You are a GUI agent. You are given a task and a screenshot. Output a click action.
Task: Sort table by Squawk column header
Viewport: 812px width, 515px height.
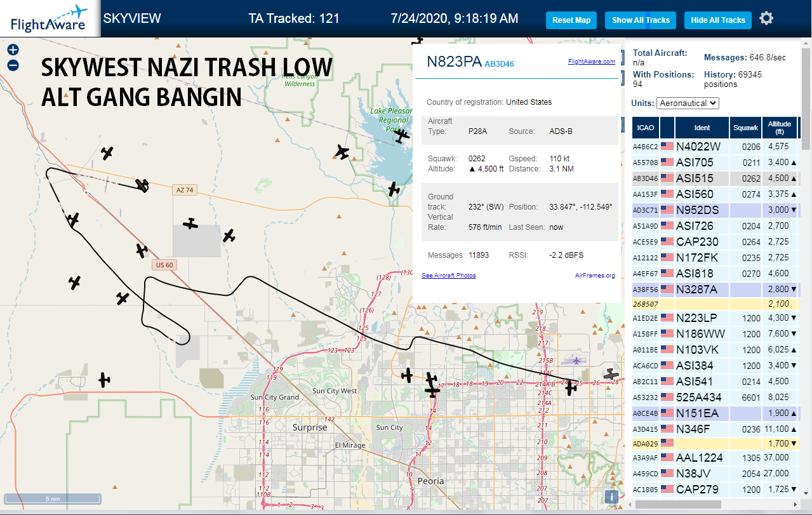[745, 128]
